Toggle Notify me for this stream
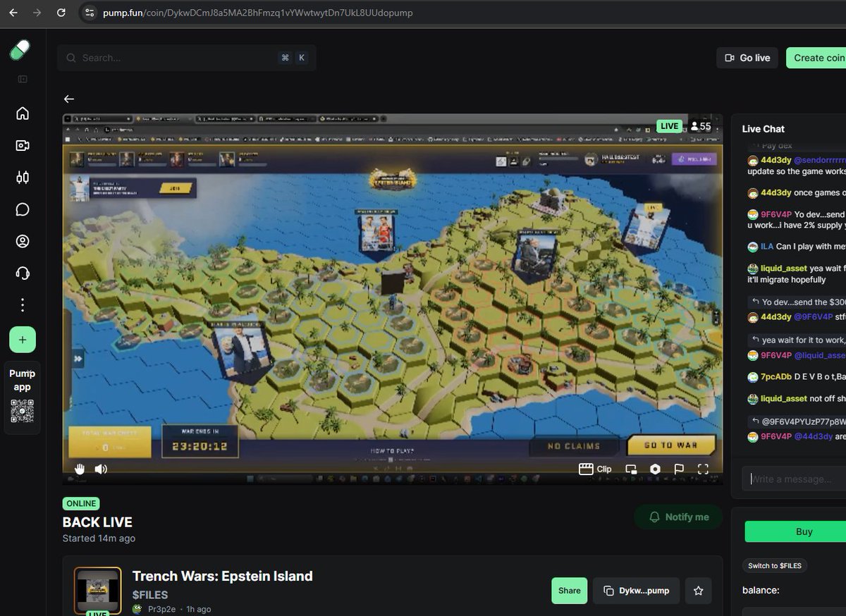846x616 pixels. (678, 517)
